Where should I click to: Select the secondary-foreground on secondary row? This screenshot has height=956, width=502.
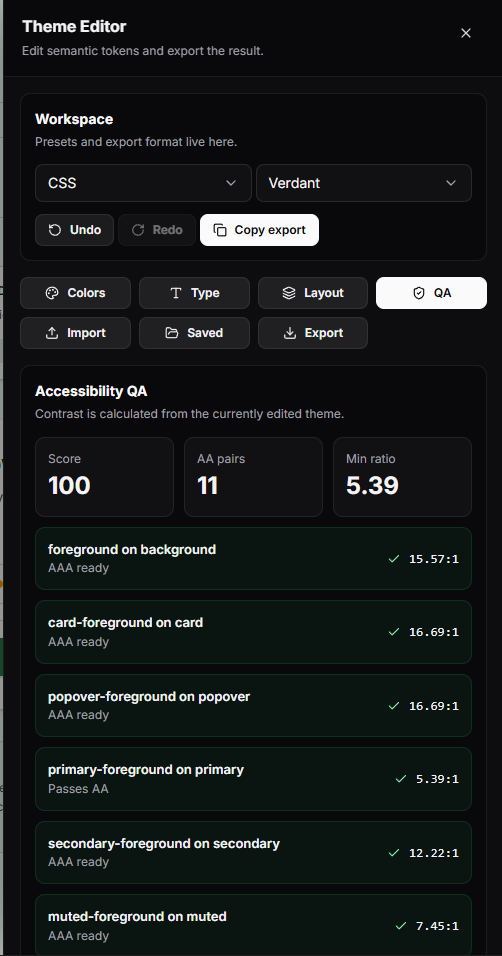253,852
